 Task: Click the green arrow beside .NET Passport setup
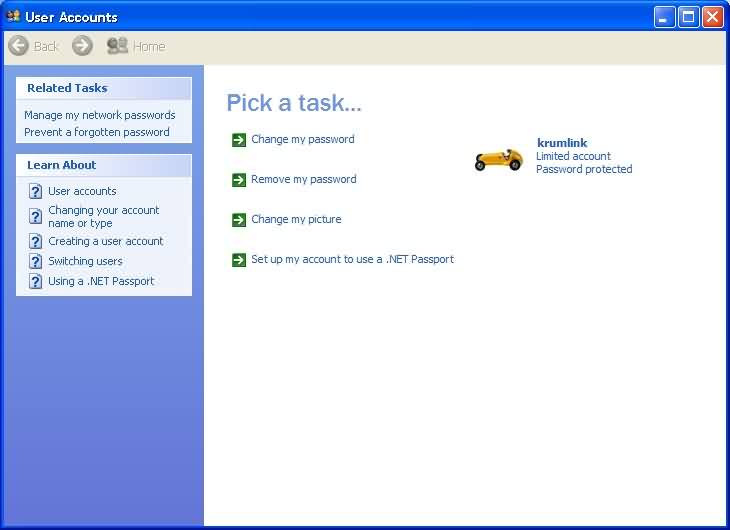point(239,260)
